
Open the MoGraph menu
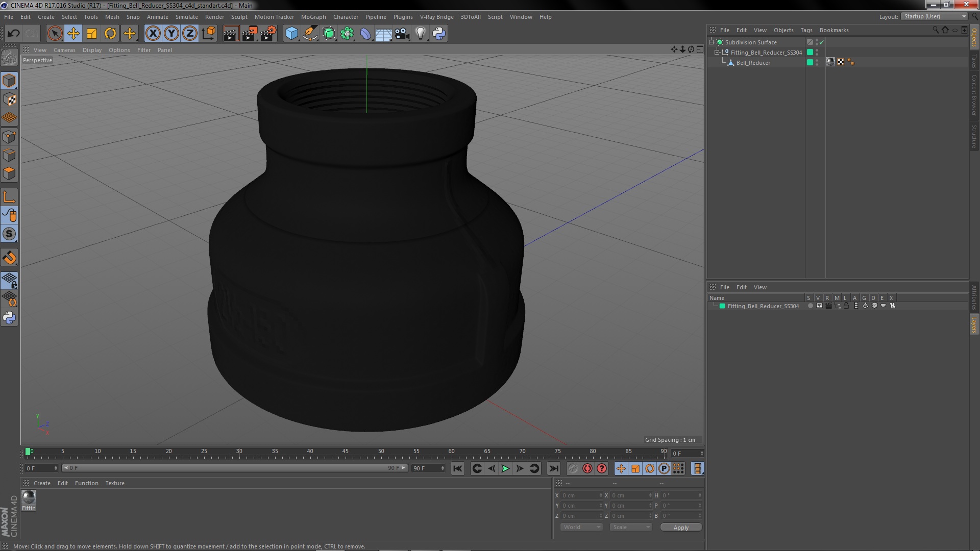(x=313, y=17)
